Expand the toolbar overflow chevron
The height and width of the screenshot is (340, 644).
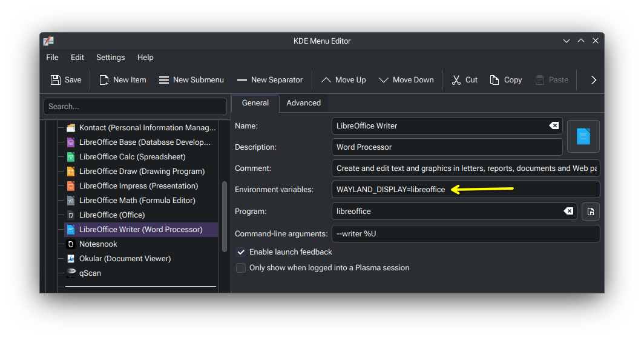(x=594, y=80)
